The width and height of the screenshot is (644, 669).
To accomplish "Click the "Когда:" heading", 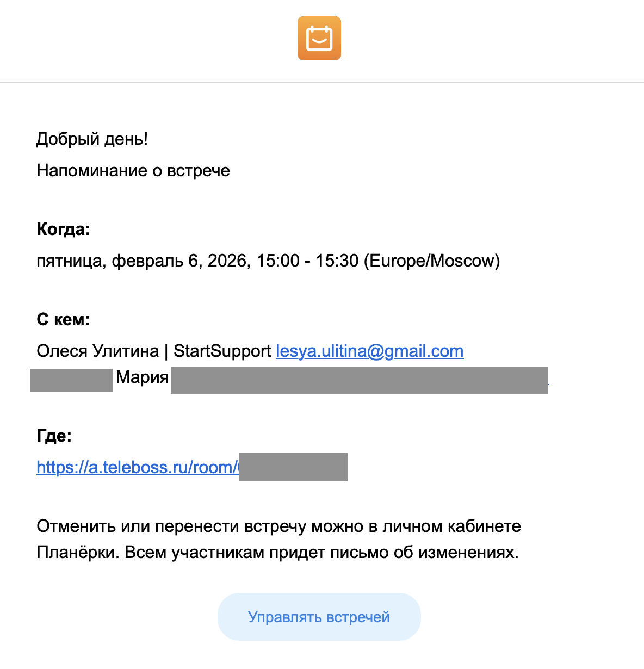I will [x=63, y=230].
